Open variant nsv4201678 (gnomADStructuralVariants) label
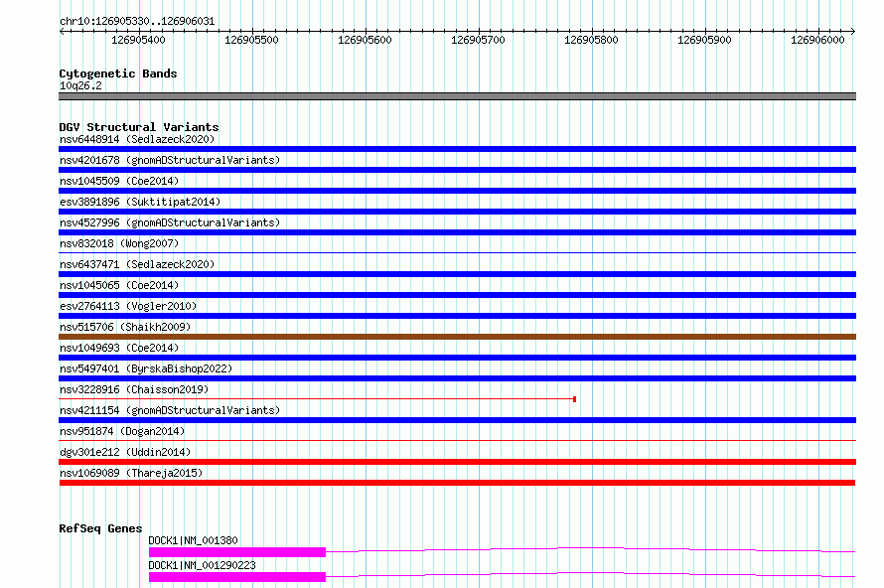 tap(170, 160)
